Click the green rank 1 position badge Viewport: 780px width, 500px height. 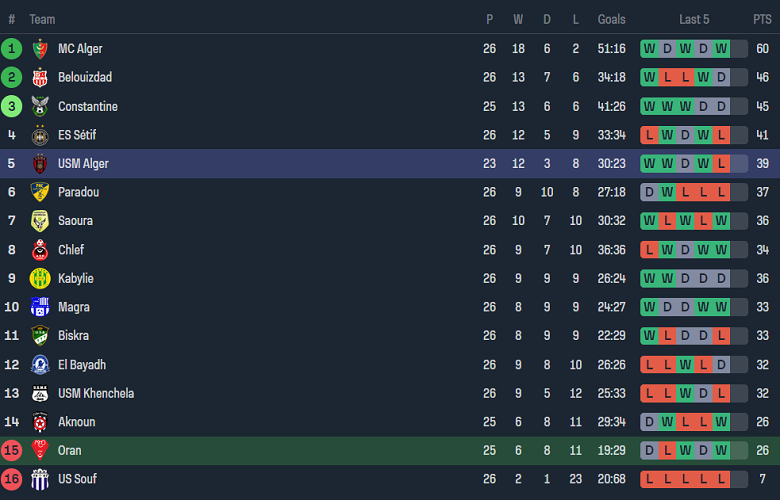pyautogui.click(x=12, y=49)
